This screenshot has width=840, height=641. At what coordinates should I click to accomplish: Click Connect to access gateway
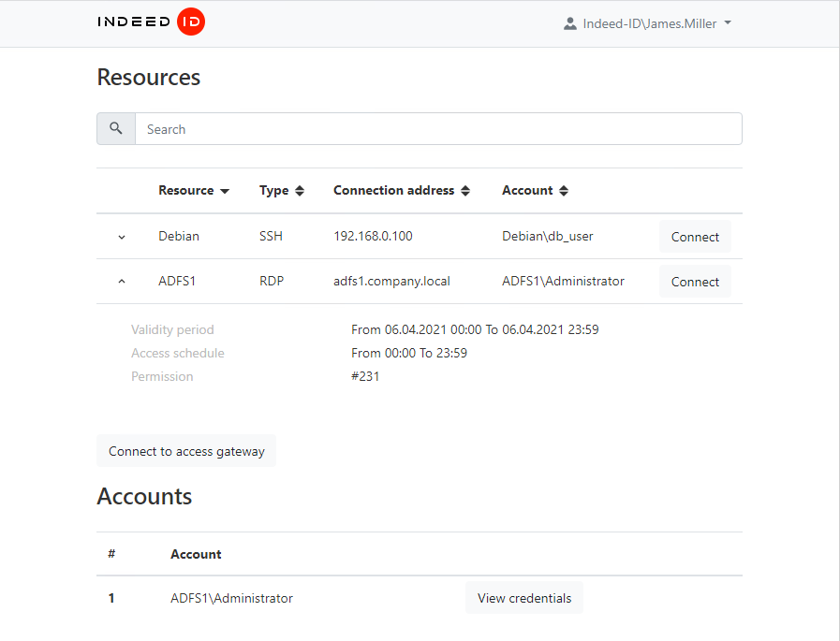coord(186,451)
